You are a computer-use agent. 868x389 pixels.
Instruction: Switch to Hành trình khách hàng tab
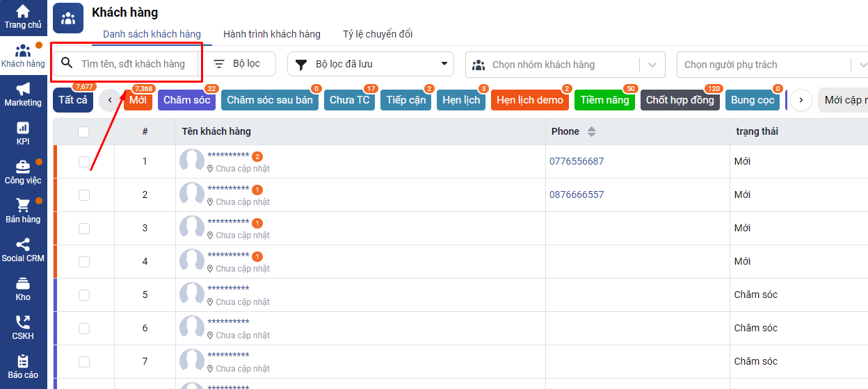(x=272, y=34)
